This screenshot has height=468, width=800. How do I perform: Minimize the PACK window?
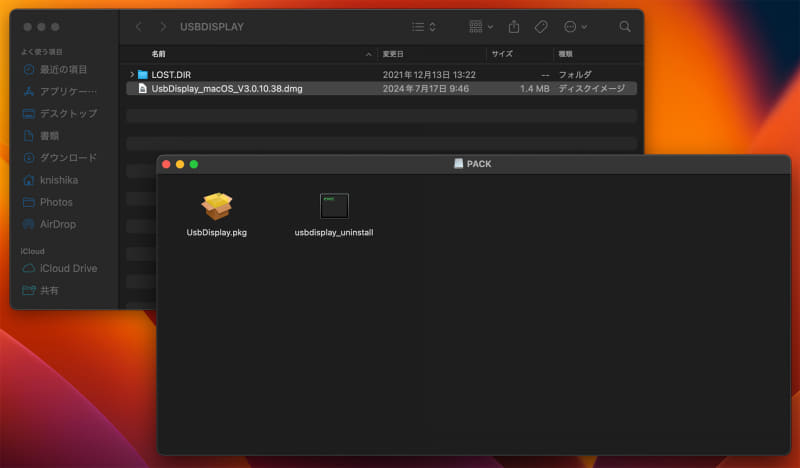[180, 164]
